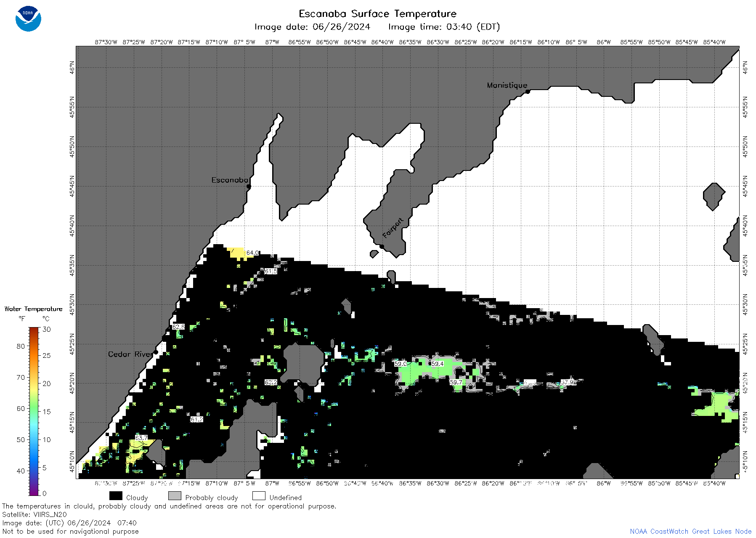Click the 61.5 temperature label

[271, 271]
